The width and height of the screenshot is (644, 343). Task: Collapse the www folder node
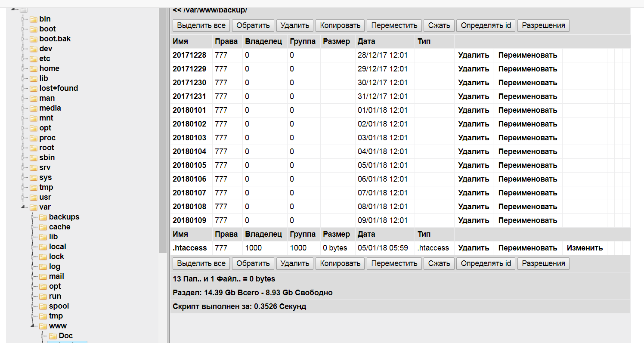(33, 326)
